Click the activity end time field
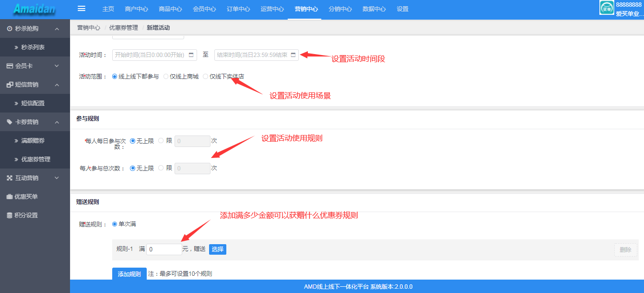 coord(257,55)
